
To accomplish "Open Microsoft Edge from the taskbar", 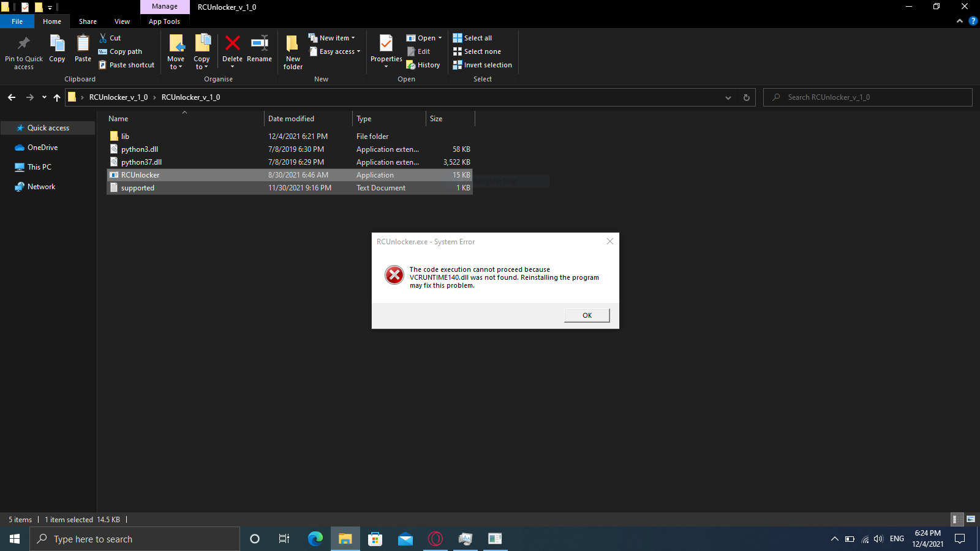I will pos(315,539).
